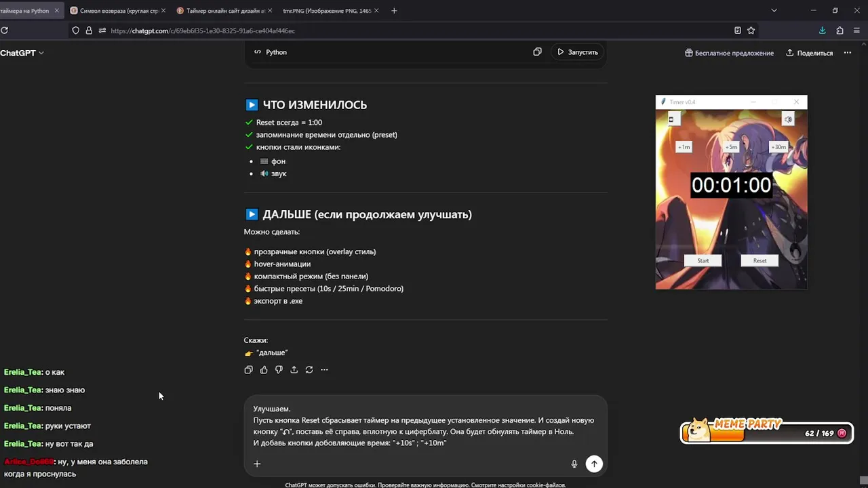Open browser downloads panel
868x488 pixels.
click(x=823, y=30)
